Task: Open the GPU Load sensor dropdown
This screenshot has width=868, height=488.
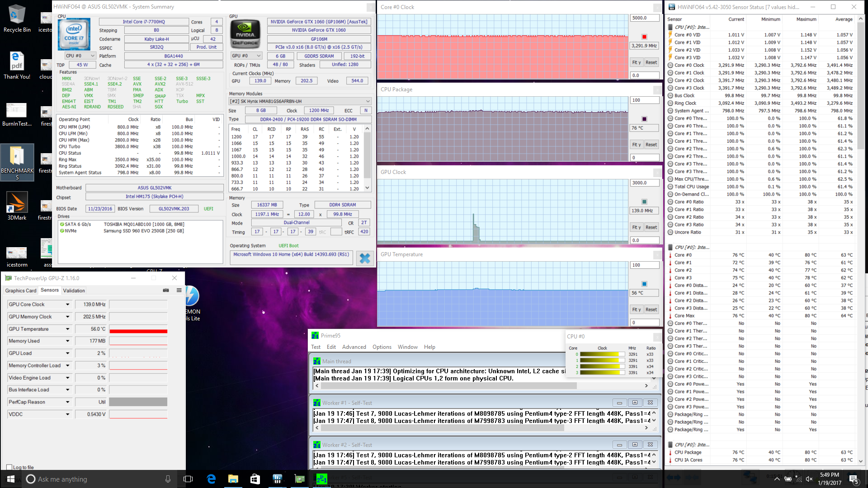Action: click(68, 353)
